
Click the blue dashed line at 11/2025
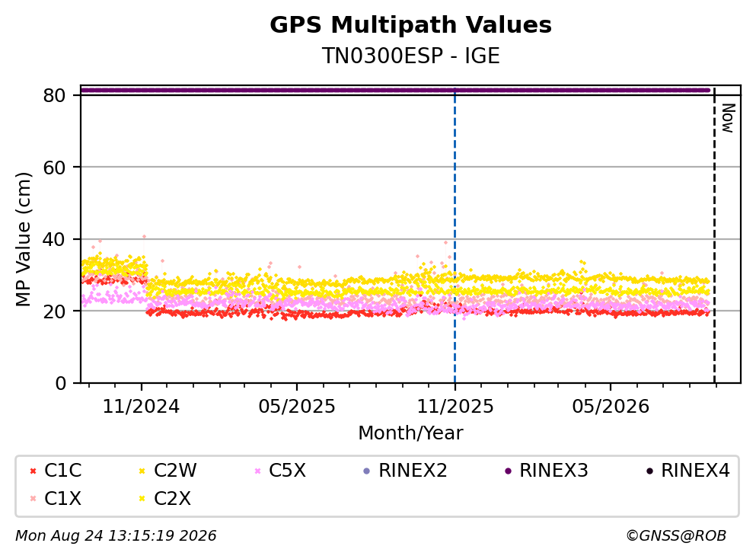pos(455,236)
